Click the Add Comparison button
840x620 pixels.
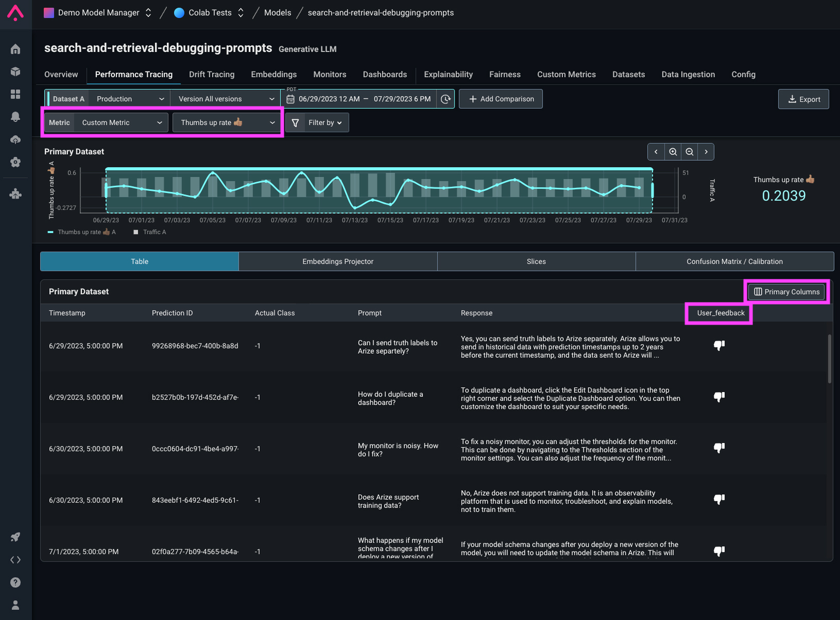tap(500, 99)
